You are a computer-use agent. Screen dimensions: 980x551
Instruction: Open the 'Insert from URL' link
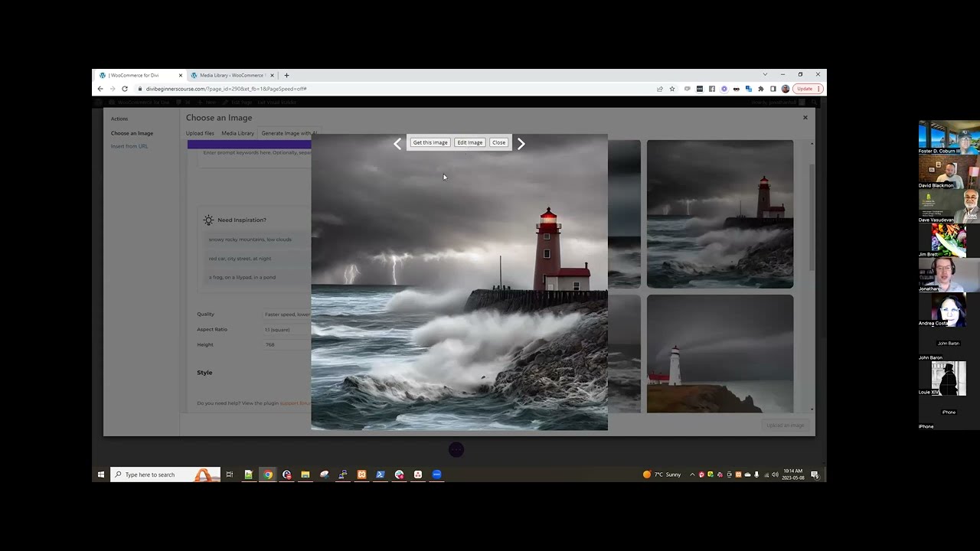point(129,146)
